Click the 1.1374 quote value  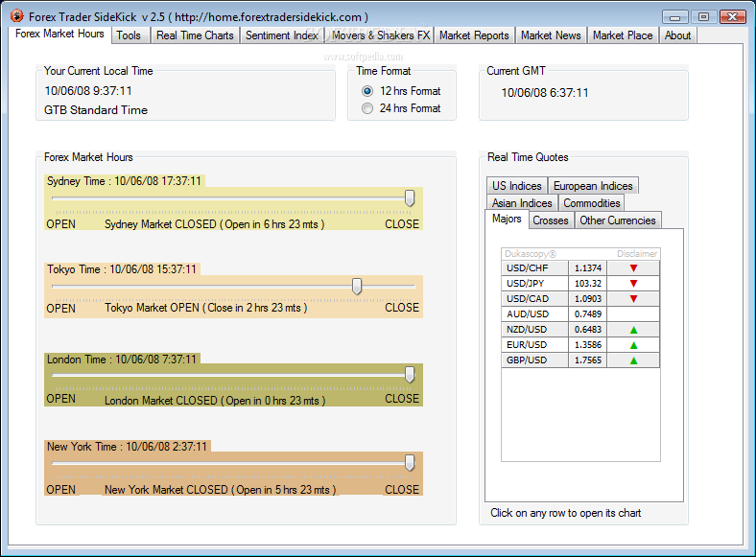(588, 267)
